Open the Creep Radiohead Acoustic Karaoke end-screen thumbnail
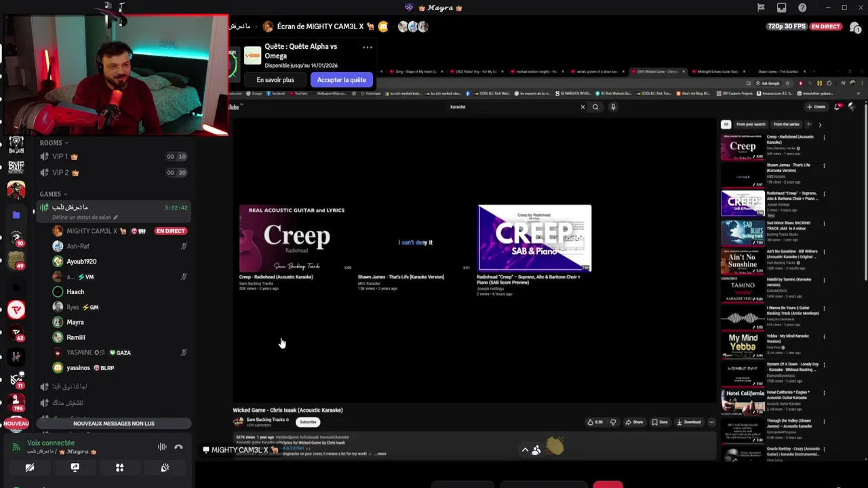Image resolution: width=868 pixels, height=488 pixels. [x=296, y=238]
